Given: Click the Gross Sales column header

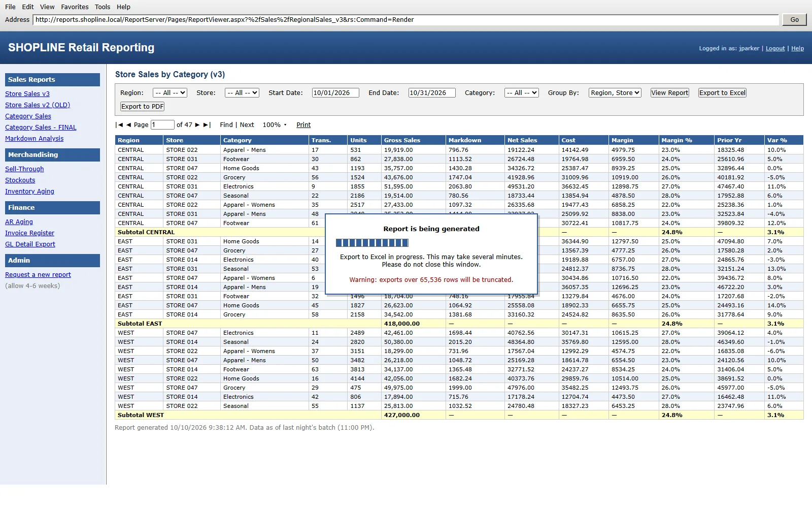Looking at the screenshot, I should coord(413,140).
